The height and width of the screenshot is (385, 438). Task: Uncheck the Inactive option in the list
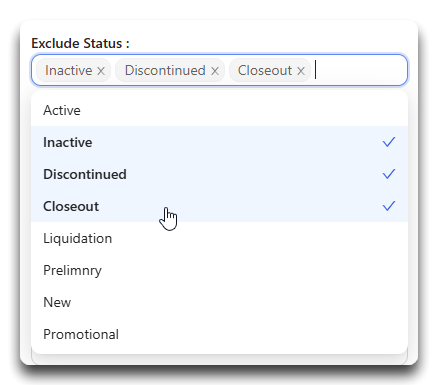(219, 142)
